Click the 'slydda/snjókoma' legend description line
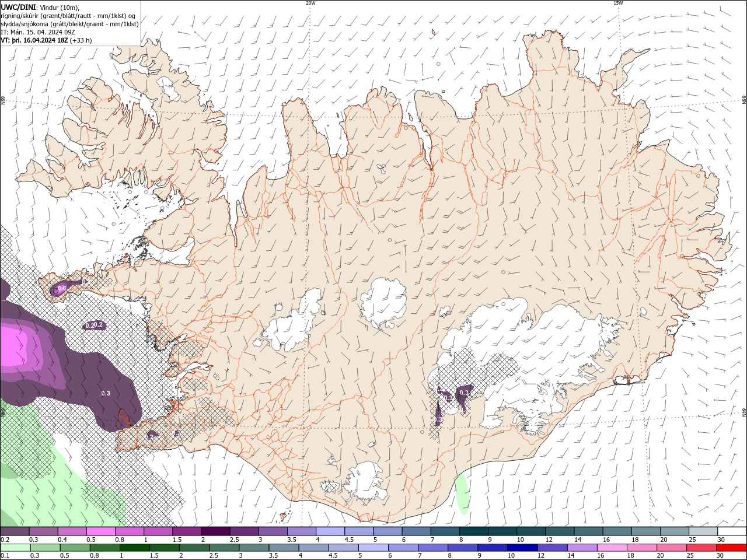This screenshot has height=560, width=747. (69, 24)
